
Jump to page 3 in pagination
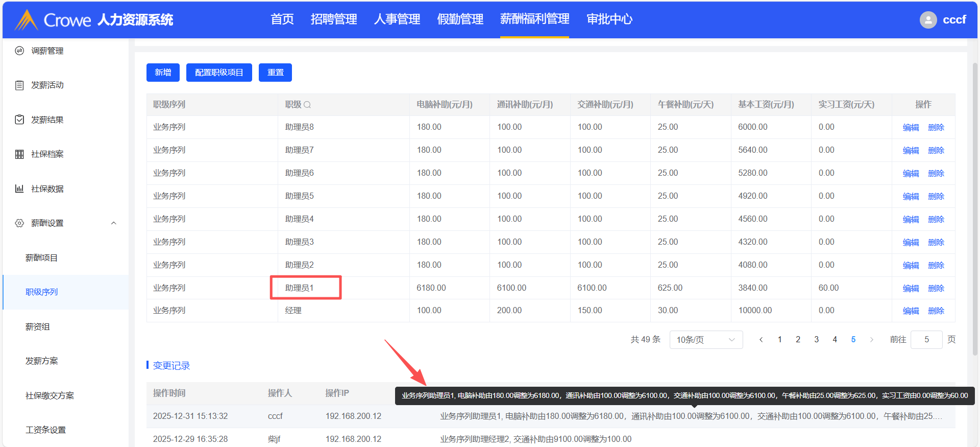pos(816,340)
